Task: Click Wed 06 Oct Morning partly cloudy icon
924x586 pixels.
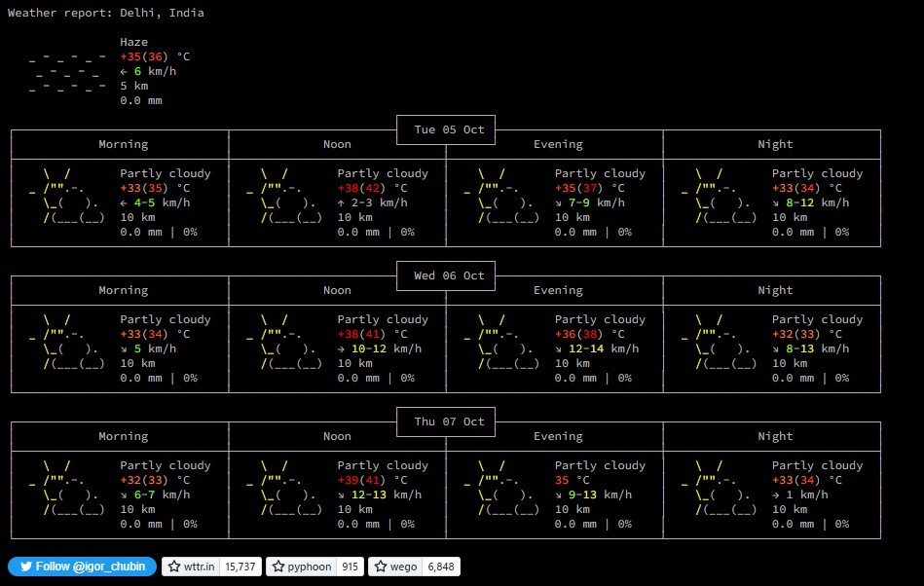Action: click(x=67, y=342)
